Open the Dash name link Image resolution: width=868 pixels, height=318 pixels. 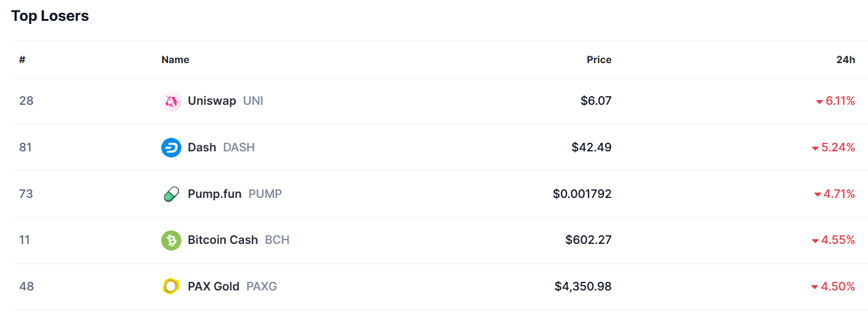tap(202, 148)
